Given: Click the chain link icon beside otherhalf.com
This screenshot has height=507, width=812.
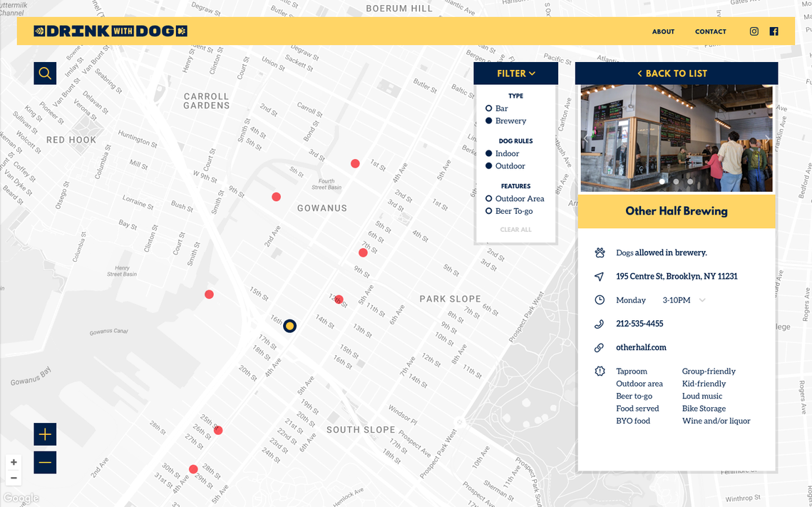Looking at the screenshot, I should (599, 347).
